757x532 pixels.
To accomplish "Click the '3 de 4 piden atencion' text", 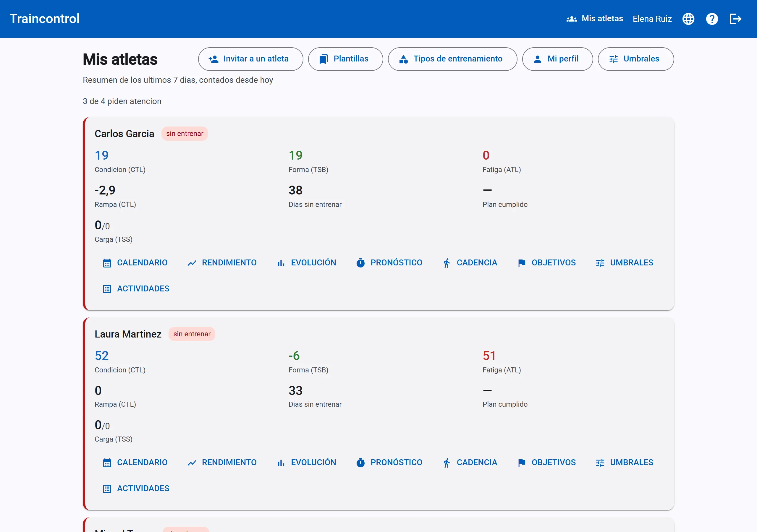I will tap(122, 101).
